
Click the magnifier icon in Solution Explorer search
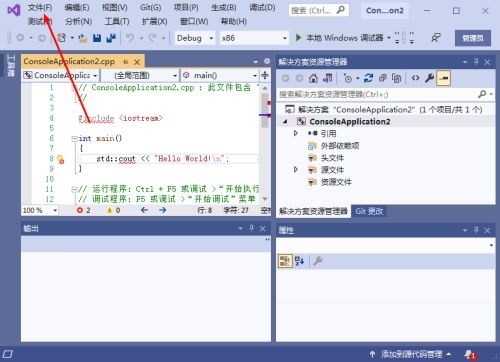pyautogui.click(x=482, y=94)
